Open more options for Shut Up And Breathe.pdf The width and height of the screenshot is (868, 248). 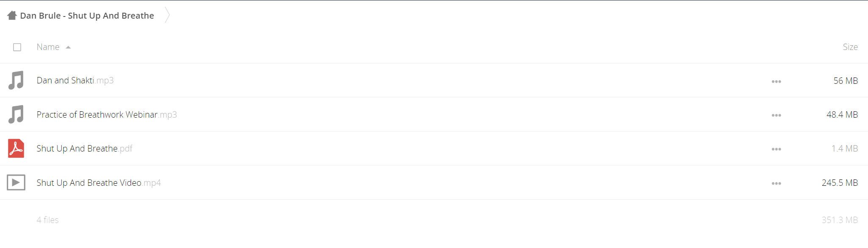776,149
